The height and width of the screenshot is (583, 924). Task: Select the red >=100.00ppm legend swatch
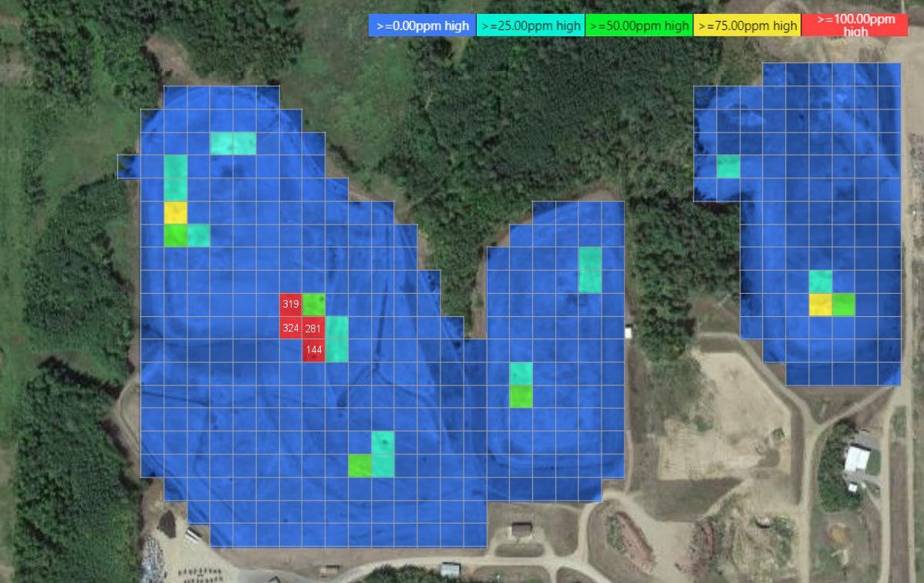pos(855,25)
